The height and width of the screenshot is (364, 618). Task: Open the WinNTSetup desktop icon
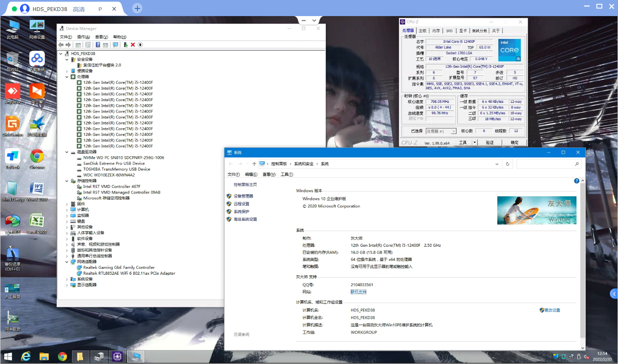[x=12, y=191]
